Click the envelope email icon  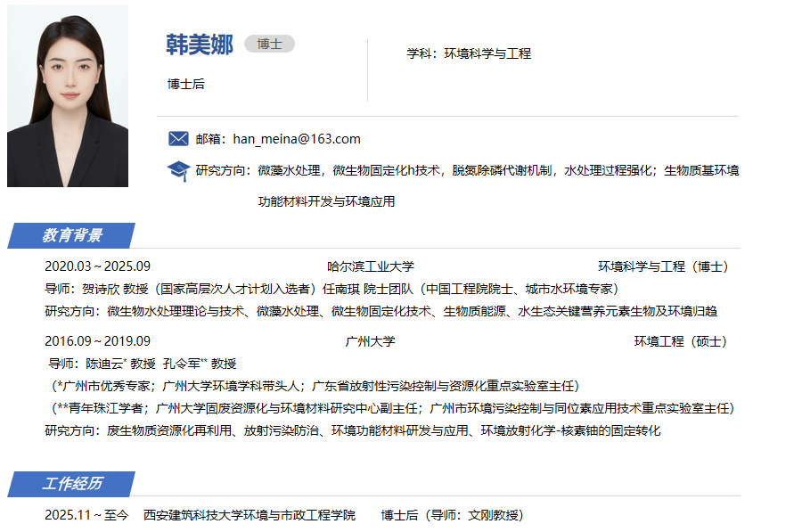[x=178, y=138]
